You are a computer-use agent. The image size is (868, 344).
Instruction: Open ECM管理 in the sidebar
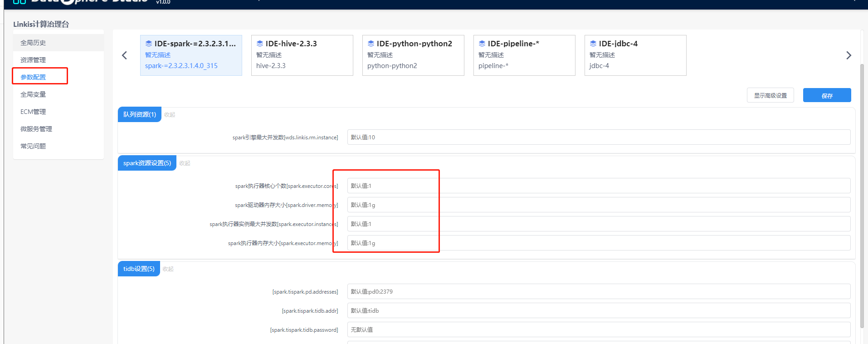point(59,112)
